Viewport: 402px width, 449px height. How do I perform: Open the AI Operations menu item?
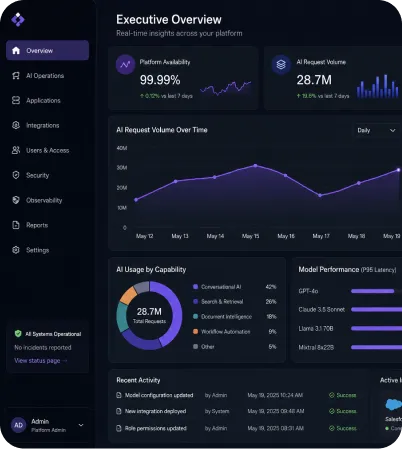(x=47, y=76)
